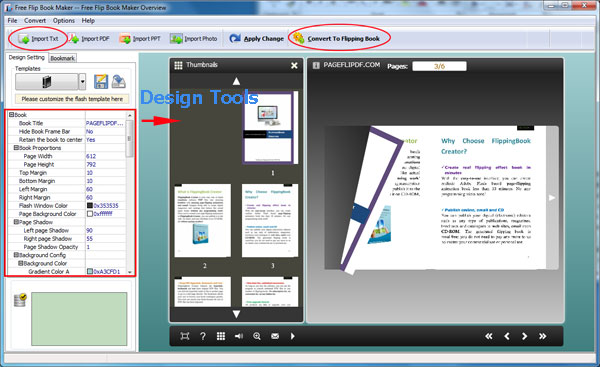Click the email share envelope icon
The image size is (600, 367).
point(275,336)
